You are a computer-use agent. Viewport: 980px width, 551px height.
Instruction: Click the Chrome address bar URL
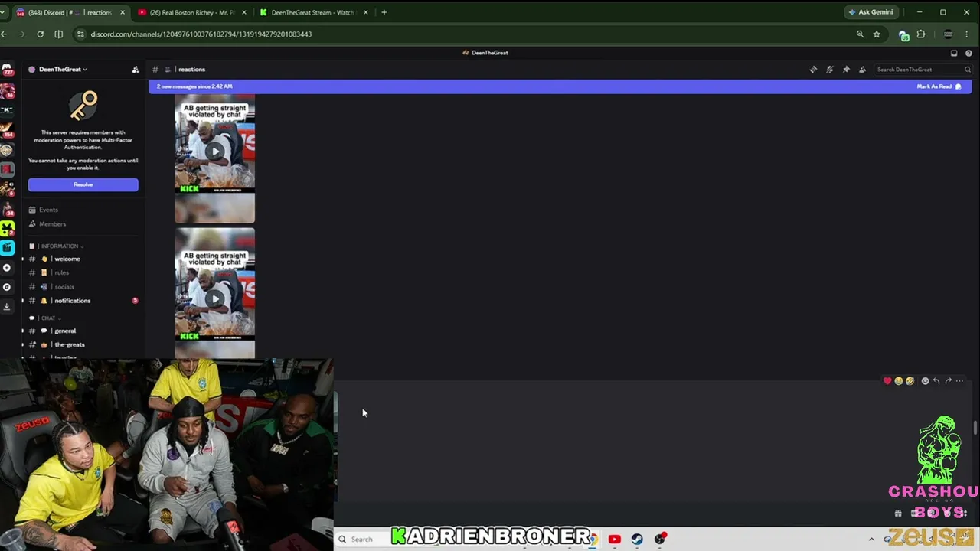pos(201,34)
